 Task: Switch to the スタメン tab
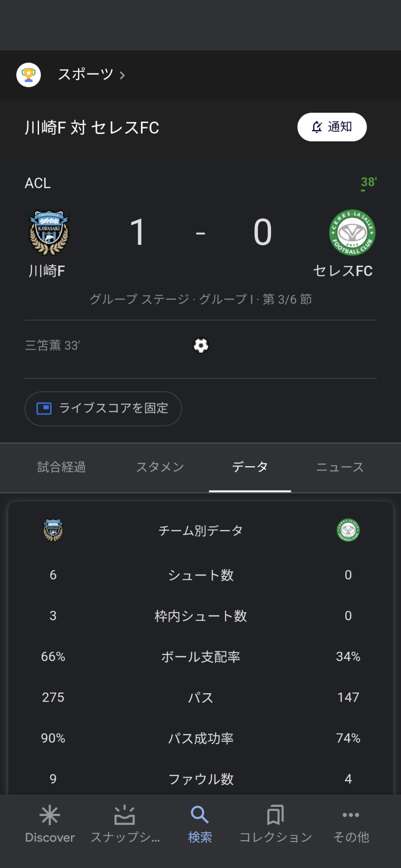click(160, 467)
